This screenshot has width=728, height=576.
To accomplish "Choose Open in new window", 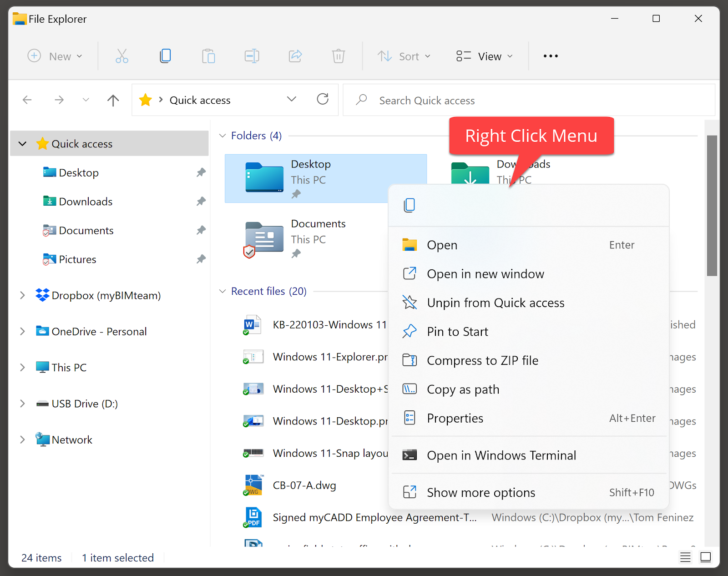I will coord(529,274).
